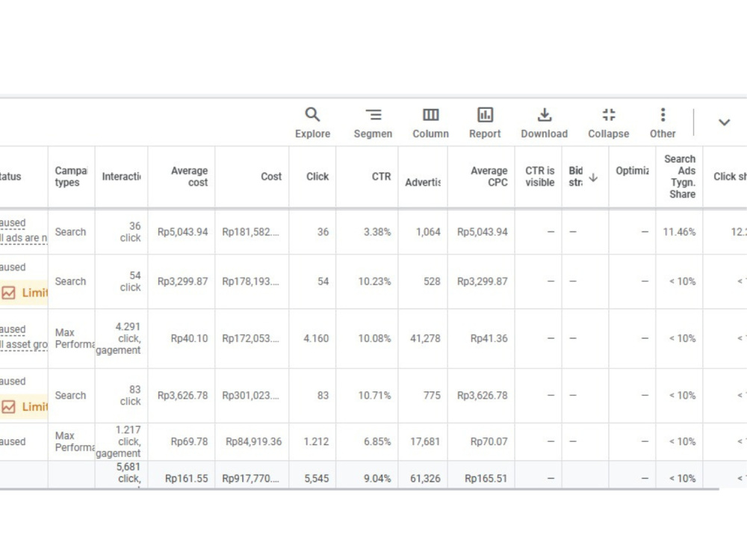The image size is (747, 560).
Task: Sort by Average cost column header
Action: pos(189,177)
